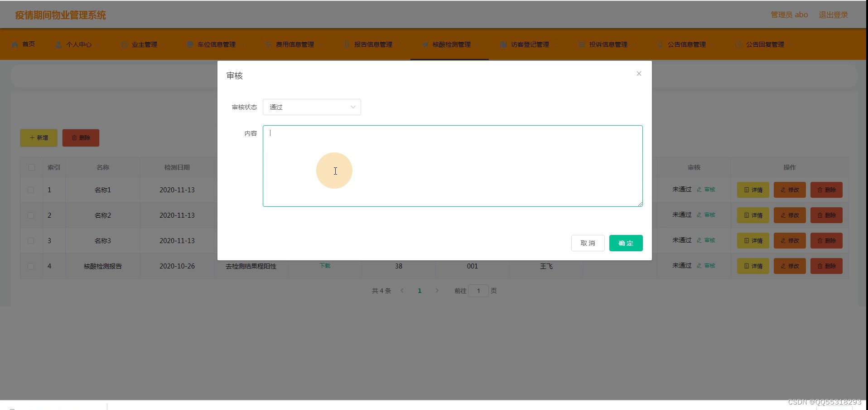Click 审核 link in row 名称3
868x410 pixels.
point(706,240)
